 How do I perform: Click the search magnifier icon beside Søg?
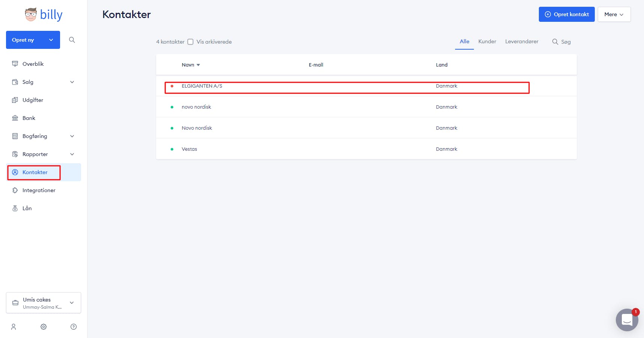tap(555, 42)
